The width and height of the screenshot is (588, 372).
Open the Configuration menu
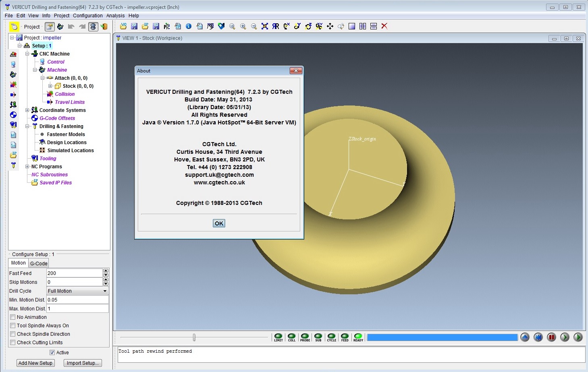coord(88,16)
